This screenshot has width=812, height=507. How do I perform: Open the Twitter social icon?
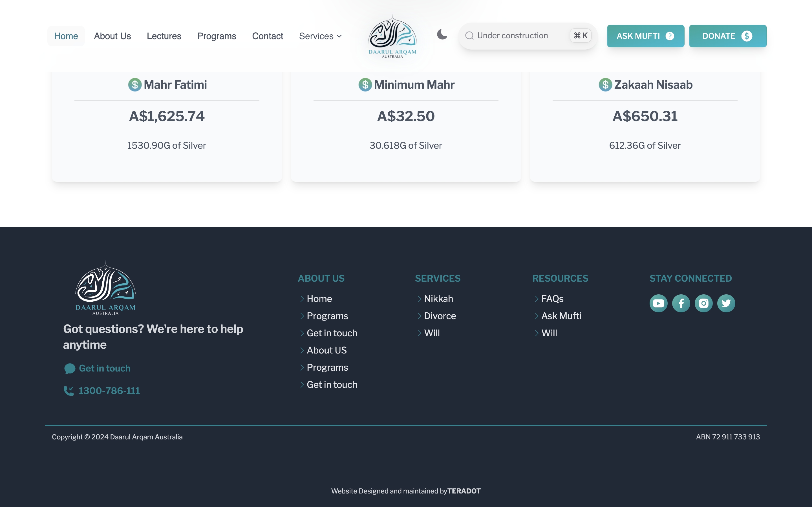(x=726, y=303)
